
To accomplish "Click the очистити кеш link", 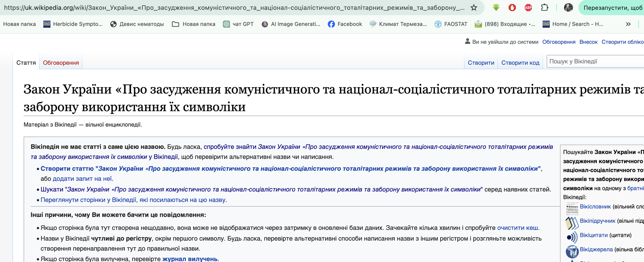I will [x=517, y=228].
